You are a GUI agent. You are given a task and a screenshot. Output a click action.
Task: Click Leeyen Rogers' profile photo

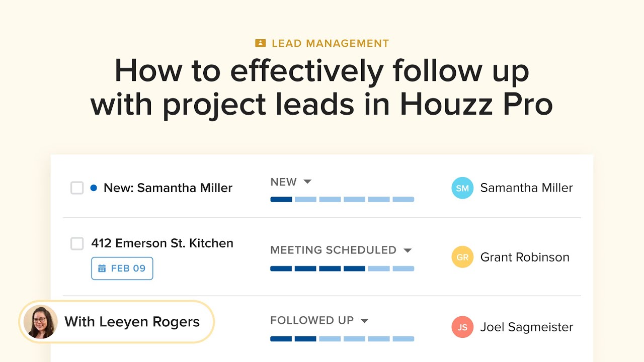click(x=41, y=322)
